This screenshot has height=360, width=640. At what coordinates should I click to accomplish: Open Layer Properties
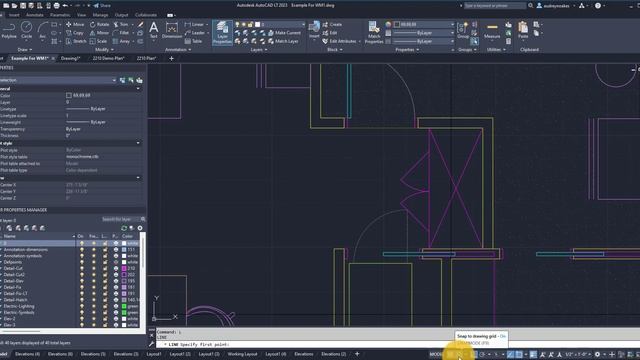(222, 32)
